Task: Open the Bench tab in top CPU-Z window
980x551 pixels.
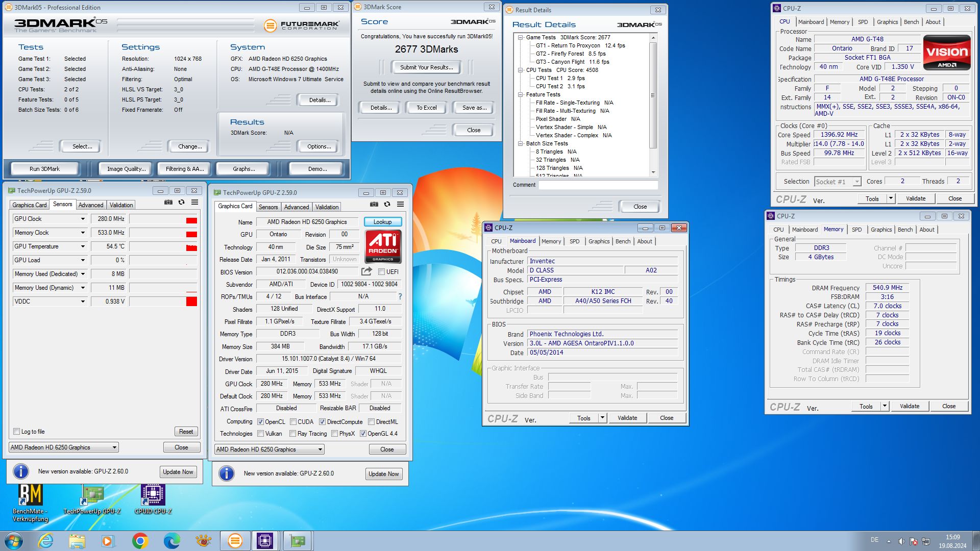Action: tap(911, 22)
